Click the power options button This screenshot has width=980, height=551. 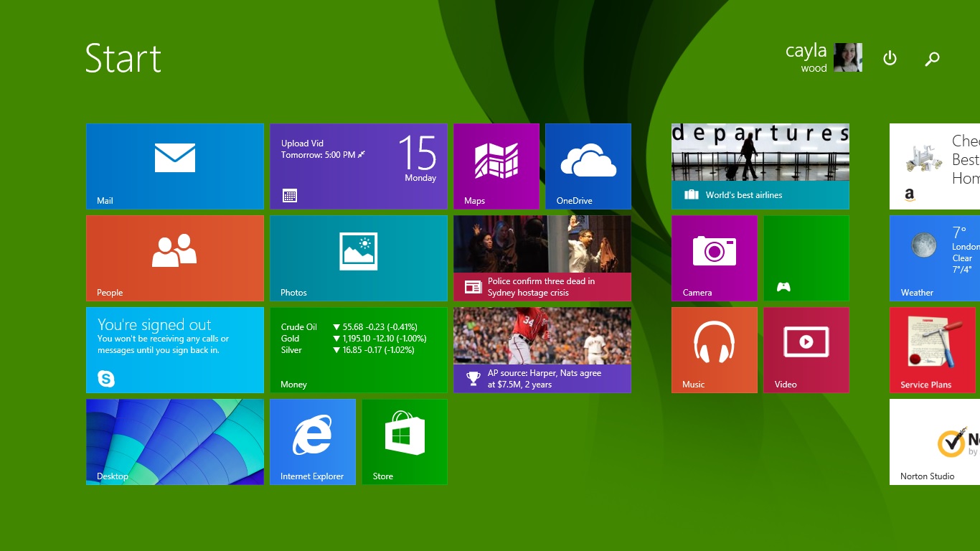tap(890, 58)
